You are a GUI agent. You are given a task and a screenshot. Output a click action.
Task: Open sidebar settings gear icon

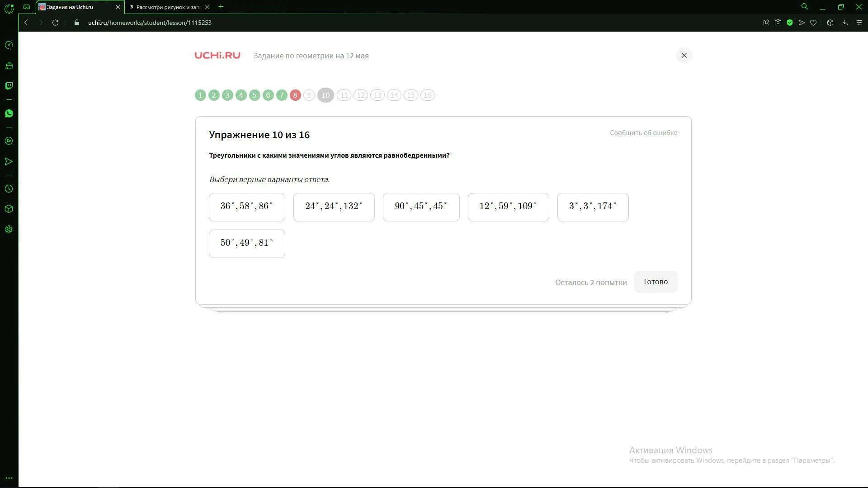[x=9, y=230]
